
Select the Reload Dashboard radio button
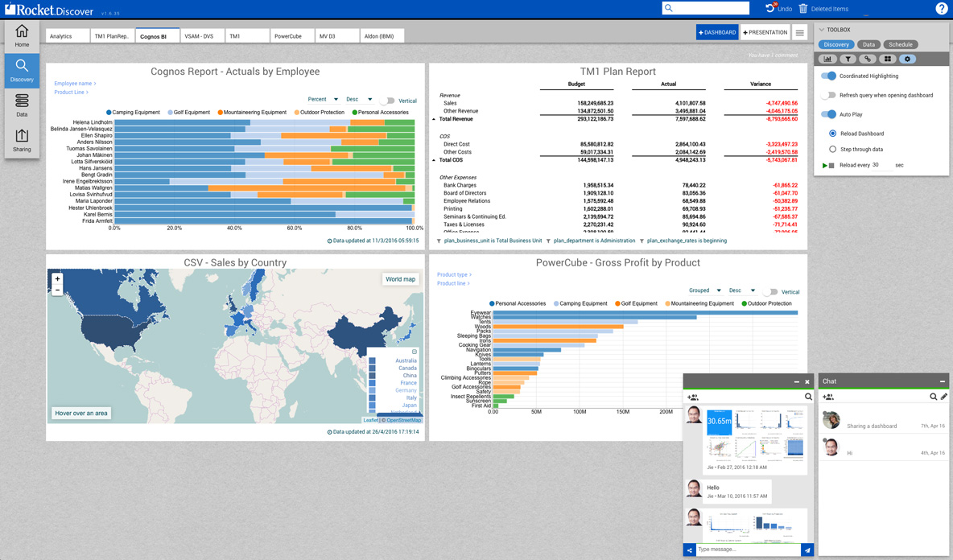[x=832, y=134]
